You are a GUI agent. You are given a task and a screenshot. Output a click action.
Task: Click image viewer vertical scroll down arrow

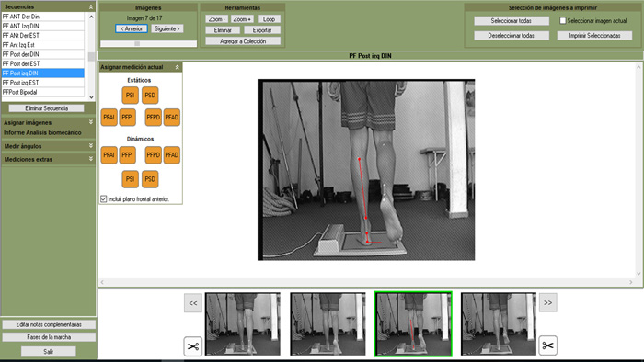click(638, 274)
